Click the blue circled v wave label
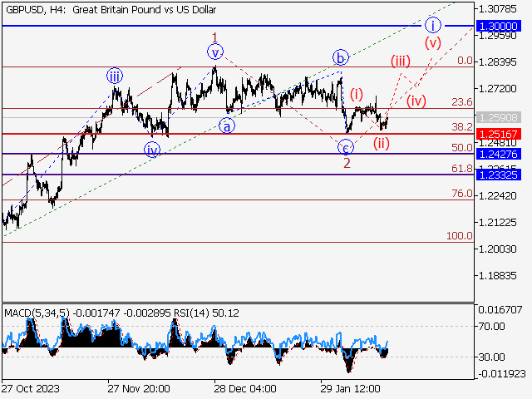This screenshot has height=399, width=532. click(x=215, y=52)
